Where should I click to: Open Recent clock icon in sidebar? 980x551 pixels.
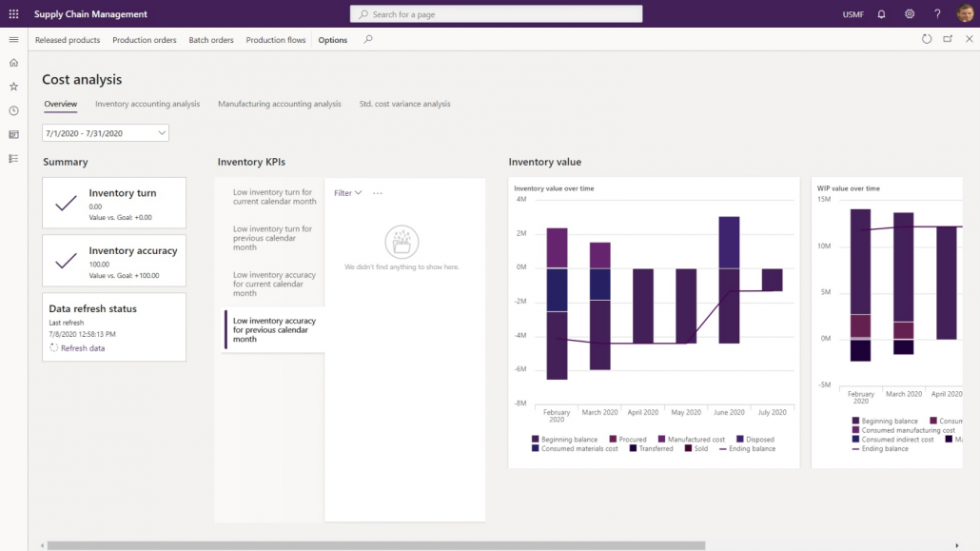point(13,110)
